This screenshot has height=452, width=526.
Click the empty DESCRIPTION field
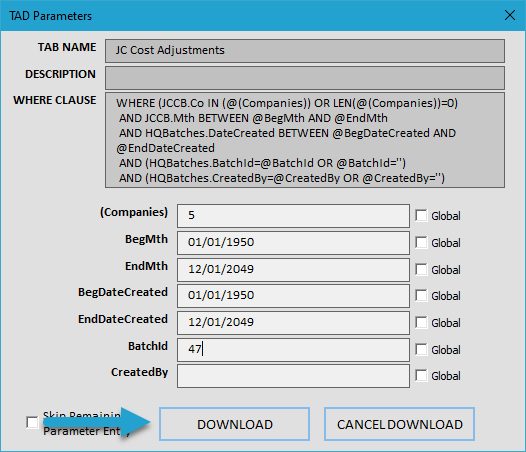pyautogui.click(x=305, y=78)
